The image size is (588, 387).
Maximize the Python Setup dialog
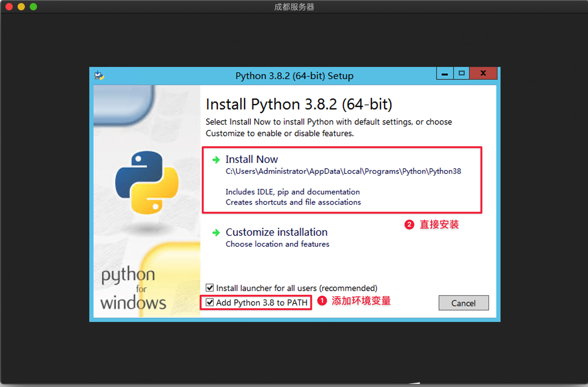pyautogui.click(x=461, y=73)
